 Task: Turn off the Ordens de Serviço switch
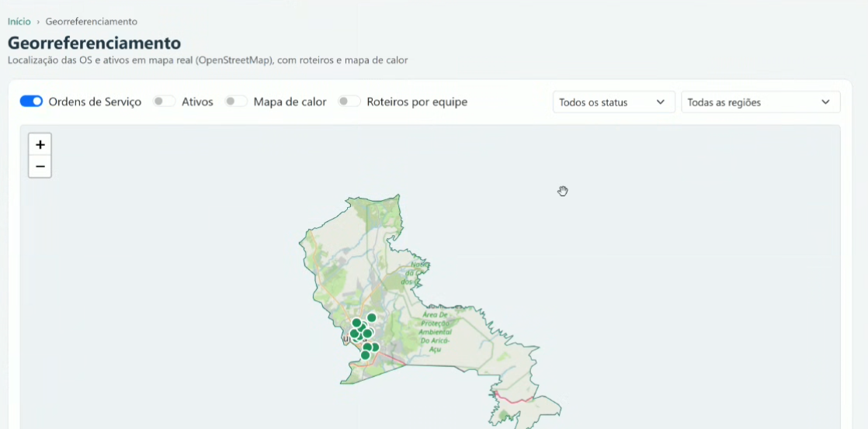click(x=32, y=101)
